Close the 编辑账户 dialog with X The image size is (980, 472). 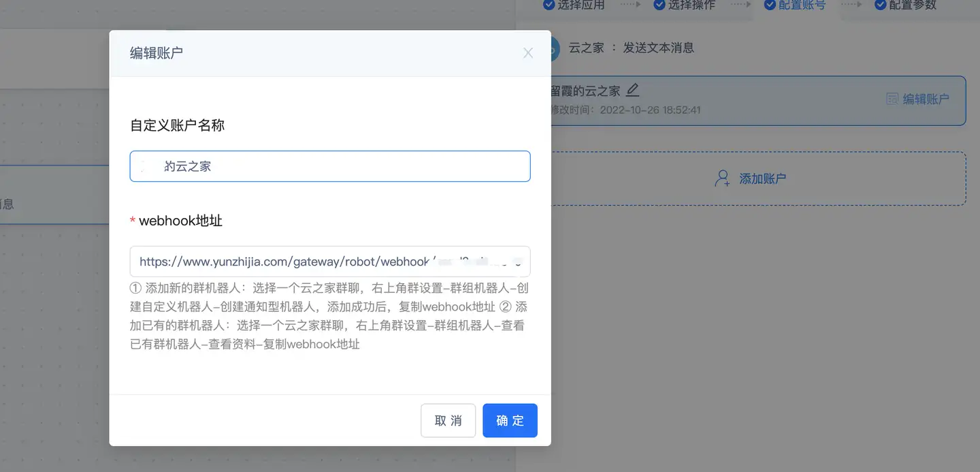(x=528, y=52)
